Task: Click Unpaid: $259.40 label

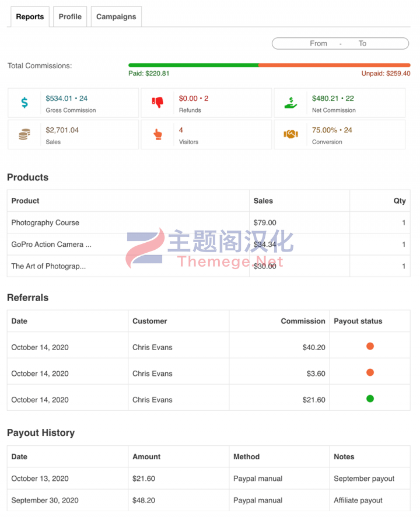Action: point(386,74)
